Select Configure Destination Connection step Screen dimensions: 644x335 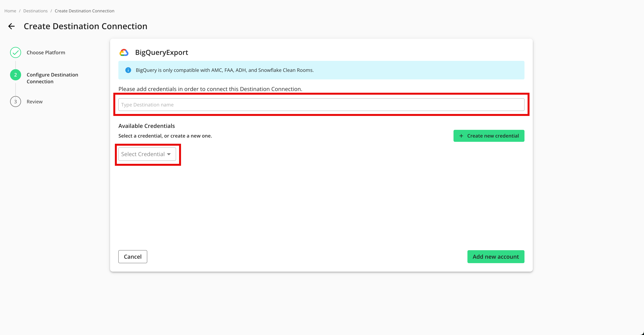click(x=52, y=78)
